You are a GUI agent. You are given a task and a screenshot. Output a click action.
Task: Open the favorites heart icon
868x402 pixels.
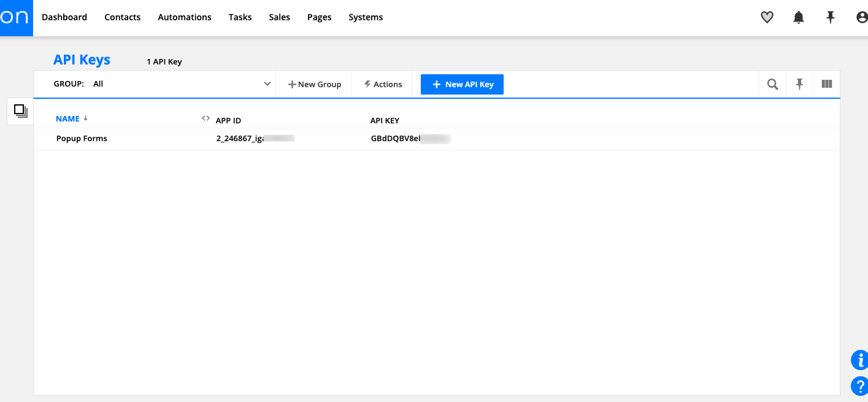click(x=767, y=17)
